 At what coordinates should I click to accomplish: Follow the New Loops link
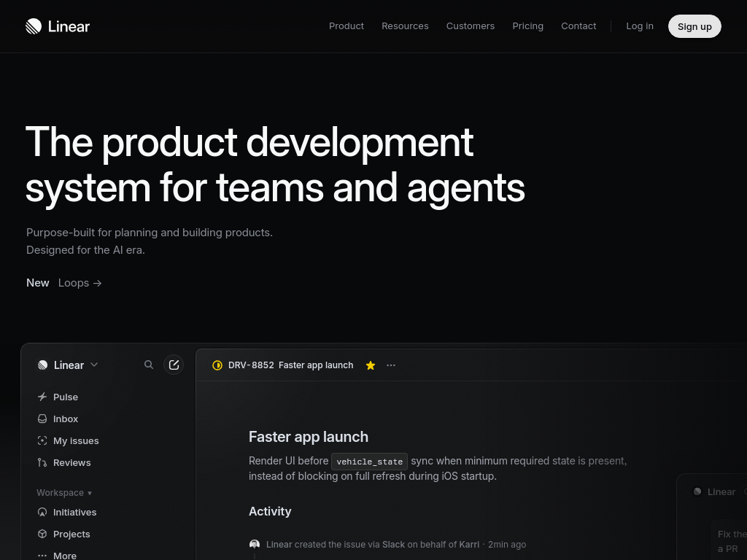click(x=64, y=283)
